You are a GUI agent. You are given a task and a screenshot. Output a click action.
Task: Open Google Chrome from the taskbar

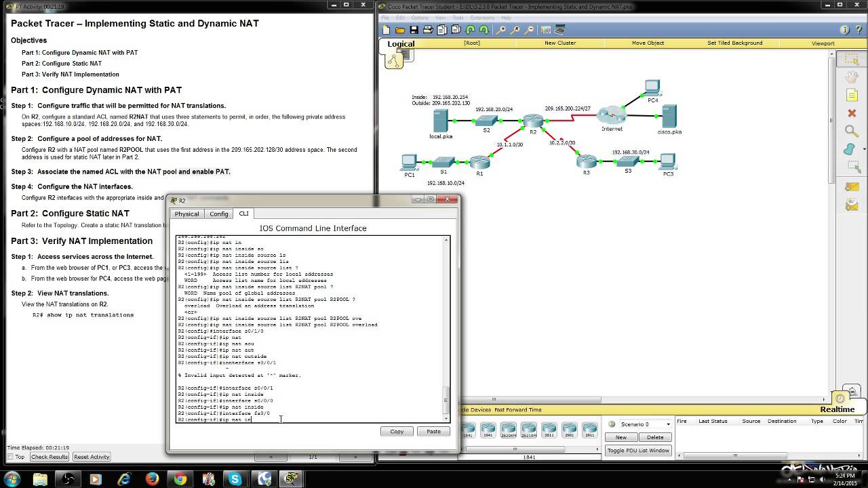point(180,479)
